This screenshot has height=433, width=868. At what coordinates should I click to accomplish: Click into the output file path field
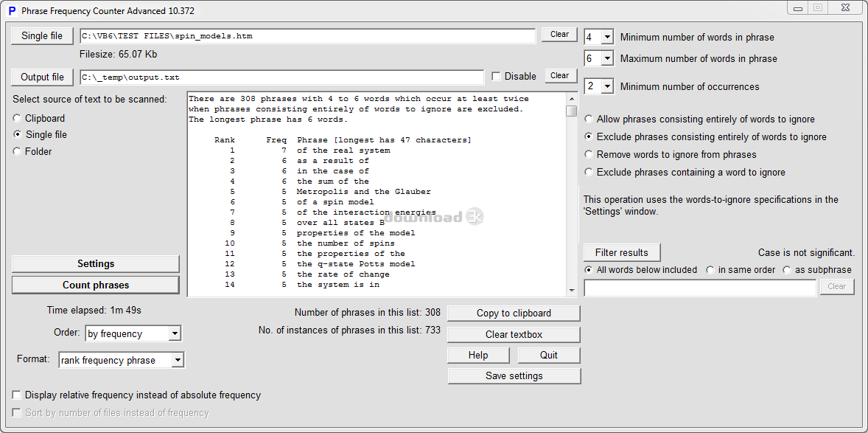tap(281, 77)
